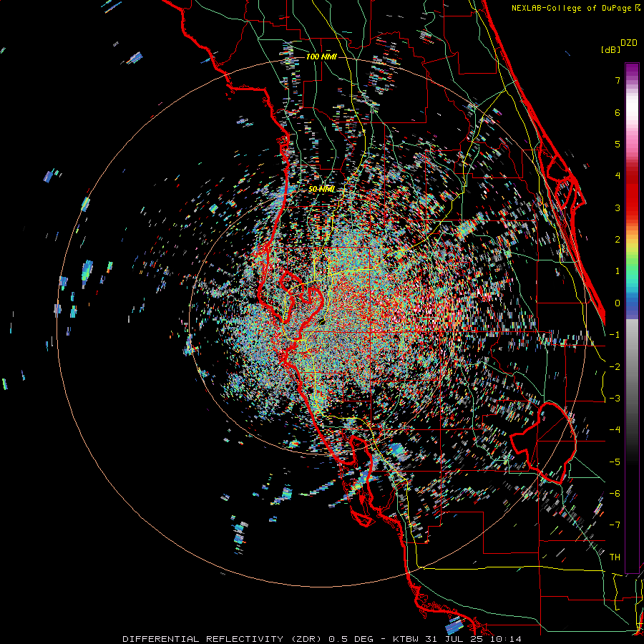This screenshot has width=644, height=644.
Task: Click the DZD product label above color bar
Action: coord(628,43)
